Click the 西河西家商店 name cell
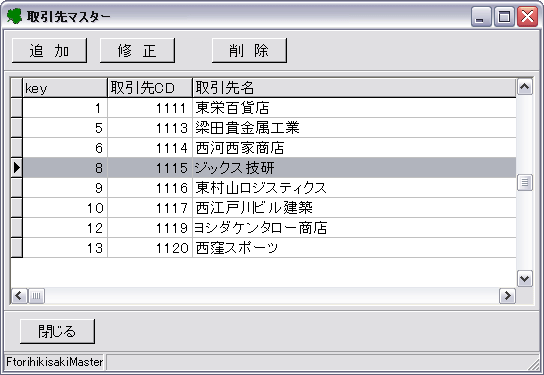 coord(354,148)
